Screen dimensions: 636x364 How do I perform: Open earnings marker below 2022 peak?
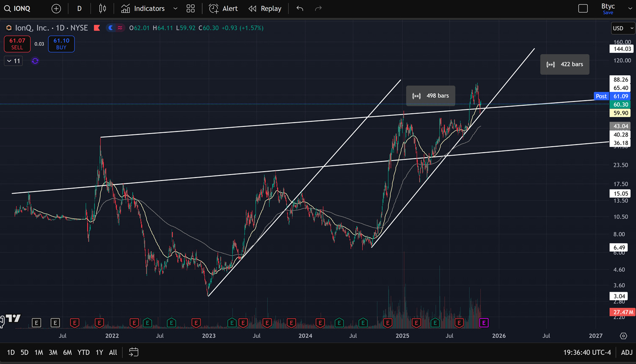click(99, 323)
